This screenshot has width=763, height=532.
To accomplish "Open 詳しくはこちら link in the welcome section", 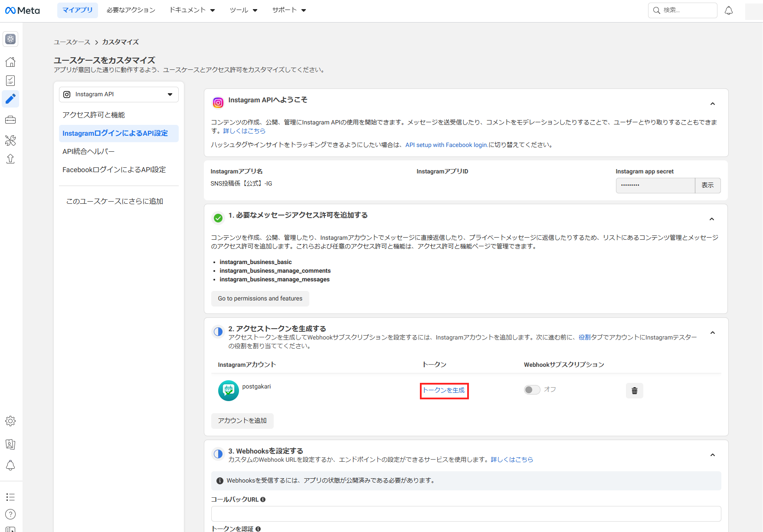I will coord(244,131).
